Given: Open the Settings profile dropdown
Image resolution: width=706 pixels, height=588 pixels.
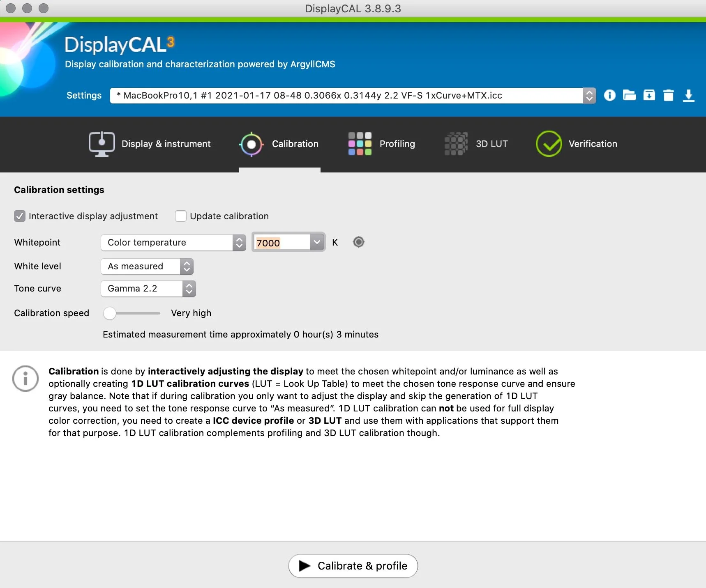Looking at the screenshot, I should coord(353,95).
